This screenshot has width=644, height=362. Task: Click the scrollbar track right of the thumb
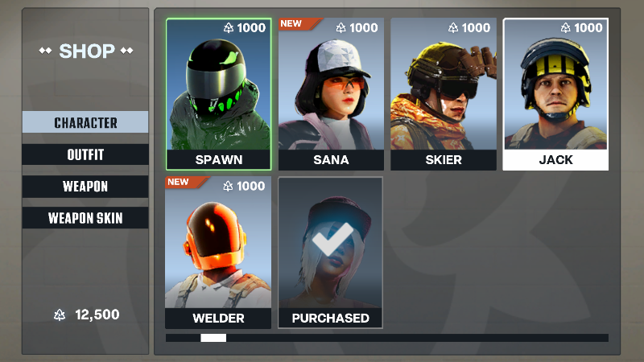click(417, 338)
